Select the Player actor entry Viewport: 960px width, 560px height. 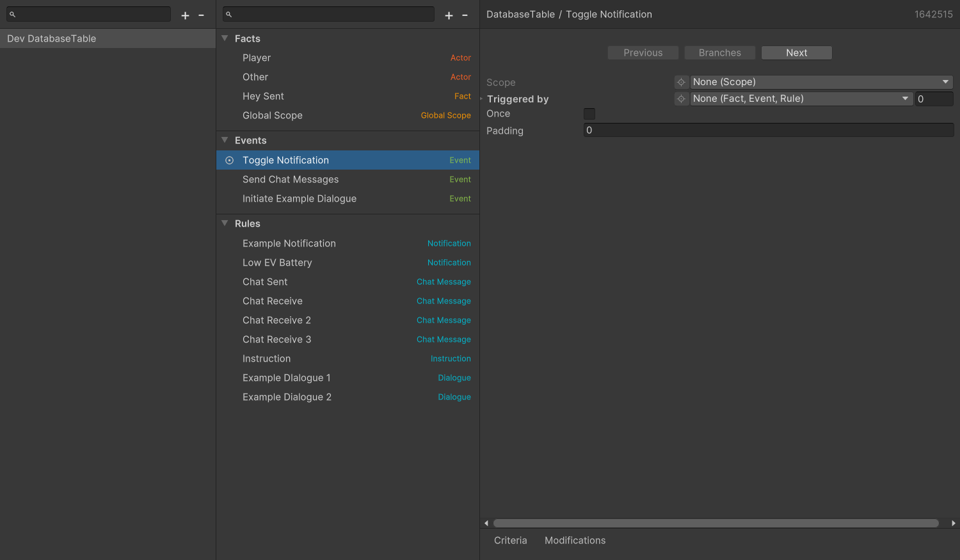click(348, 58)
